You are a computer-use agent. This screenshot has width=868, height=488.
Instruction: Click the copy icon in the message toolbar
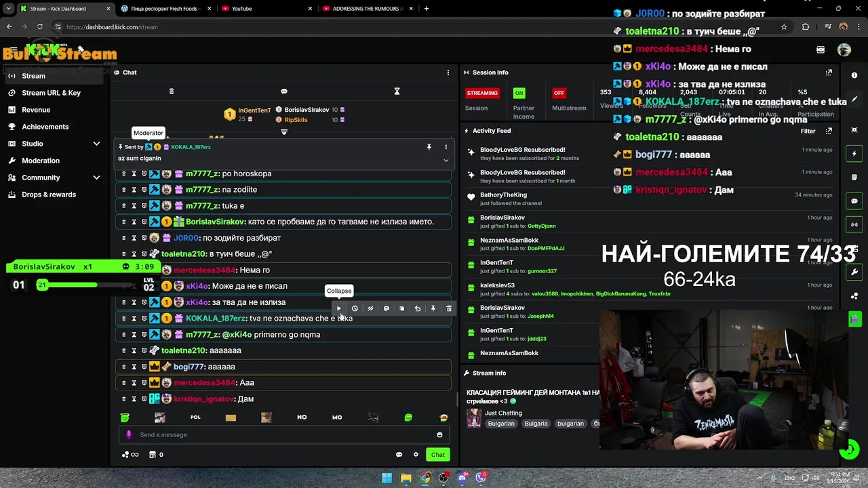click(x=402, y=308)
